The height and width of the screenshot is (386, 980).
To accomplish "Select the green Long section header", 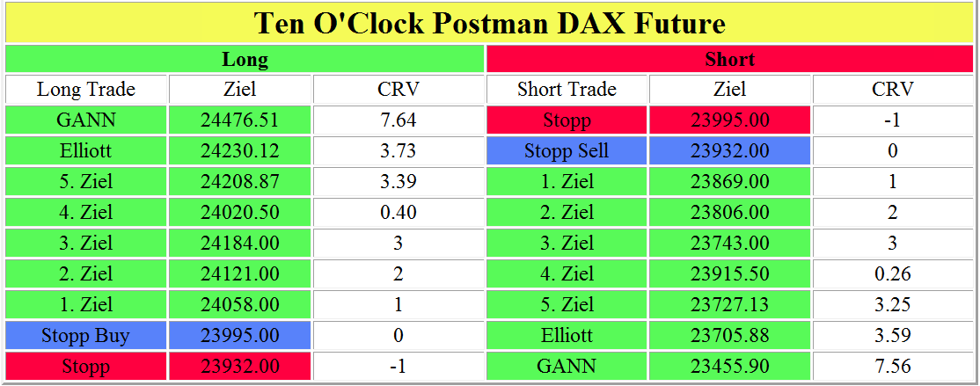I will click(245, 60).
